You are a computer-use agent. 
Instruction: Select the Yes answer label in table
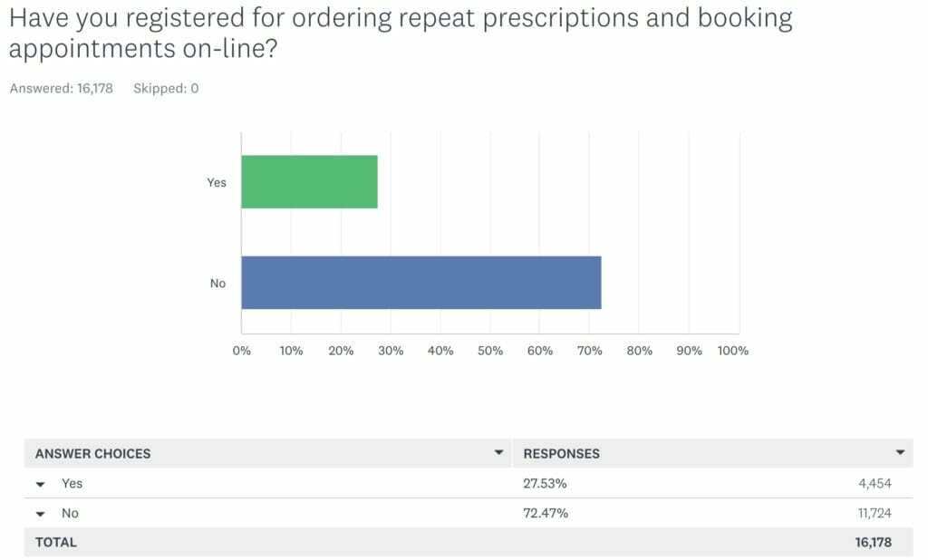click(x=72, y=484)
